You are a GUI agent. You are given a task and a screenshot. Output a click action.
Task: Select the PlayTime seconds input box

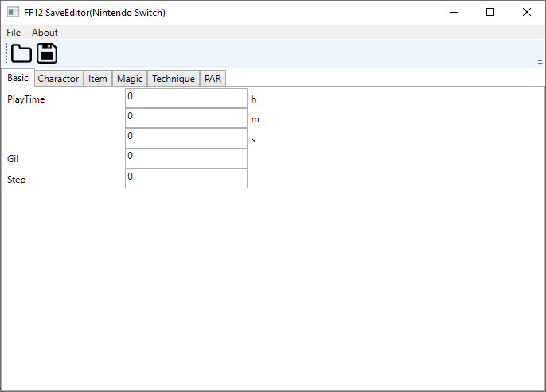[186, 138]
